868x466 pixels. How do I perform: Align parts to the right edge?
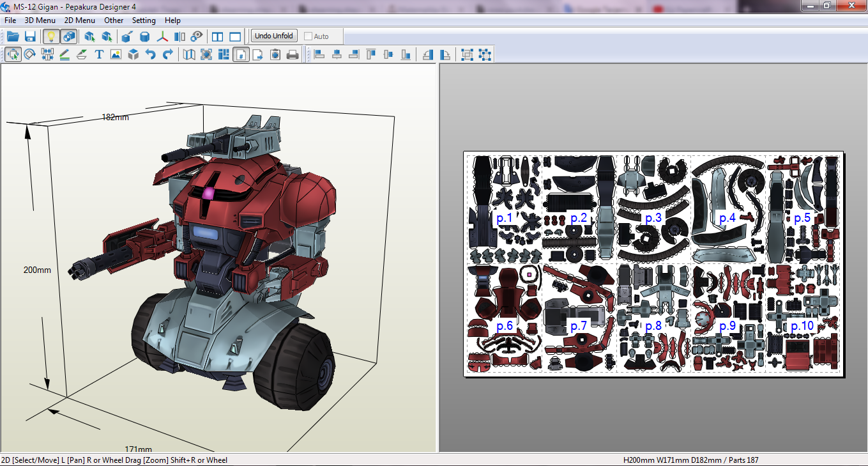pos(354,54)
